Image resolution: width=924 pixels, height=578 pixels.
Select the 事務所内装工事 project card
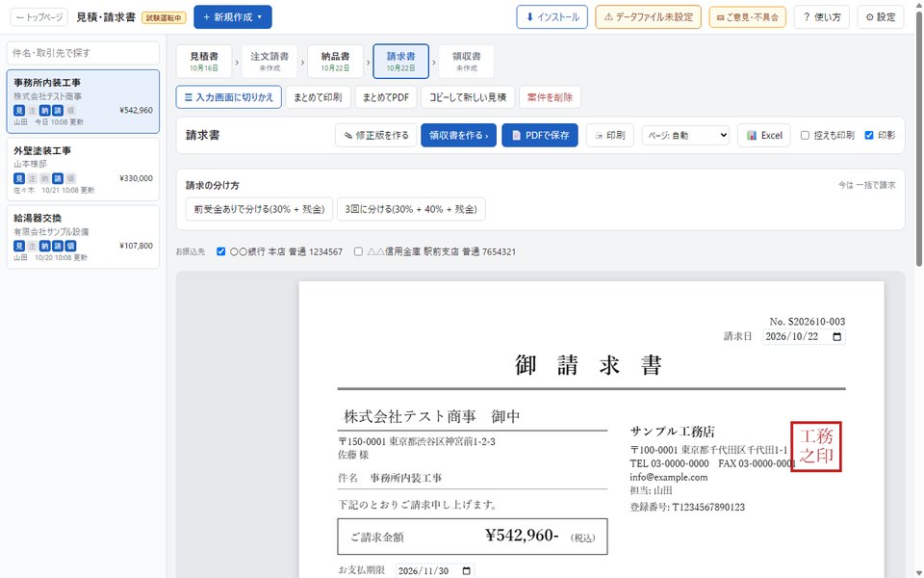point(83,101)
